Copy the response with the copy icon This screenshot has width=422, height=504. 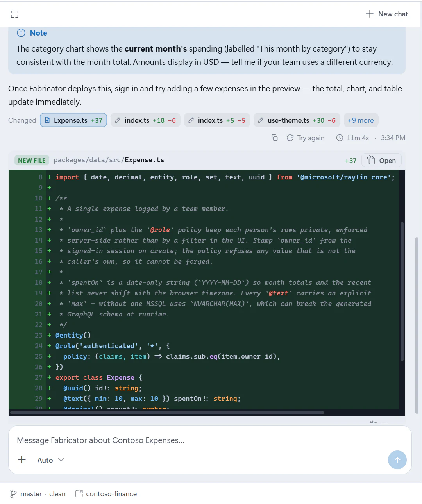click(275, 138)
